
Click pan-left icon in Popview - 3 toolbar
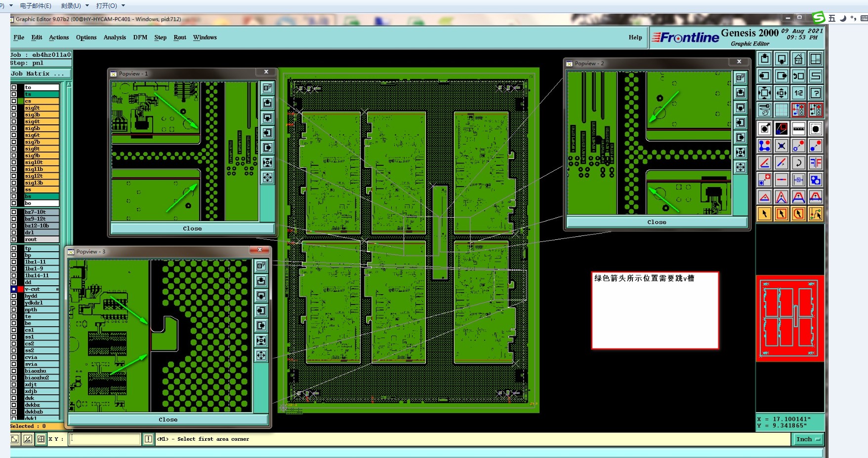coord(261,310)
